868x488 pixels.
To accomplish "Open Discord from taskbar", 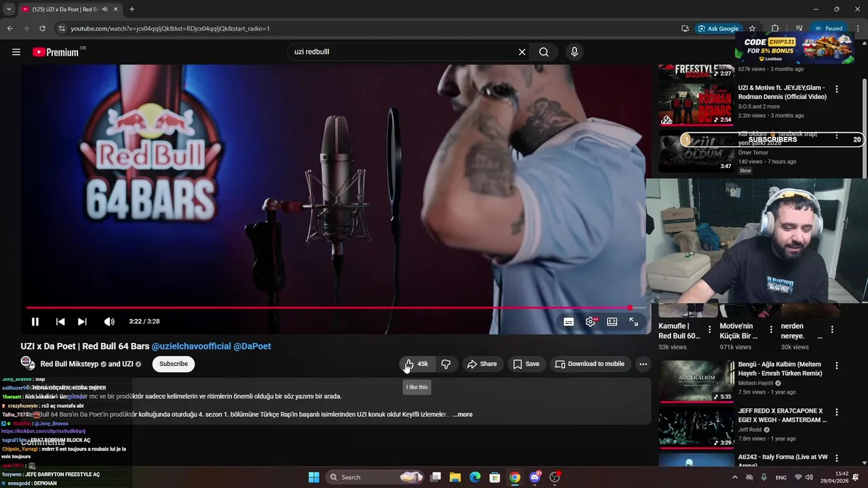I will [x=535, y=477].
